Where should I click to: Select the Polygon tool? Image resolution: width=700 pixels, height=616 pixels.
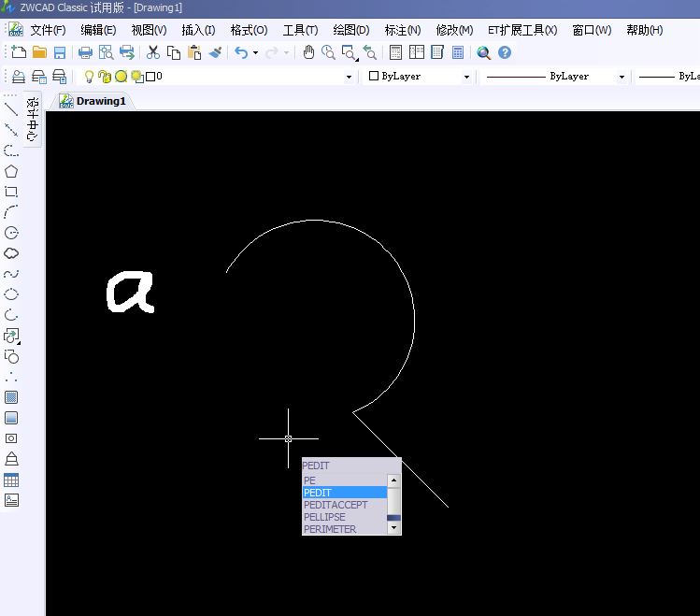click(11, 171)
